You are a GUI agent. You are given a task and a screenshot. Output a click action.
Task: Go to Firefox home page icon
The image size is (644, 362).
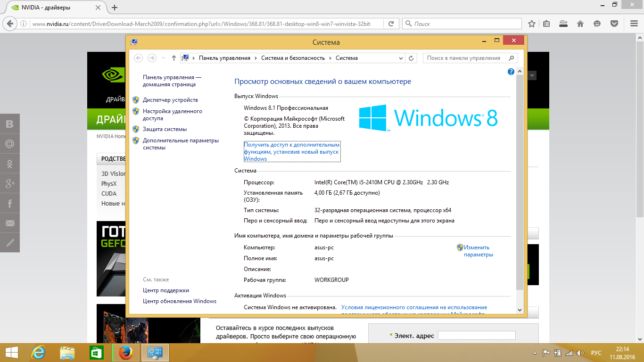580,24
